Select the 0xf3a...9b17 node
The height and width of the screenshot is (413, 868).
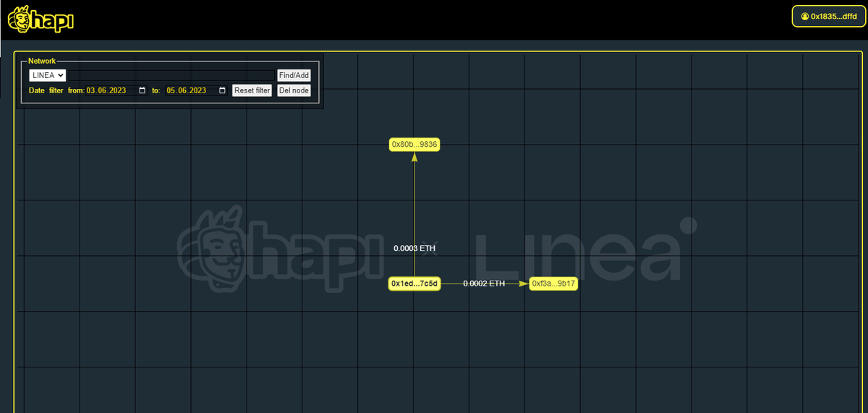pos(553,284)
